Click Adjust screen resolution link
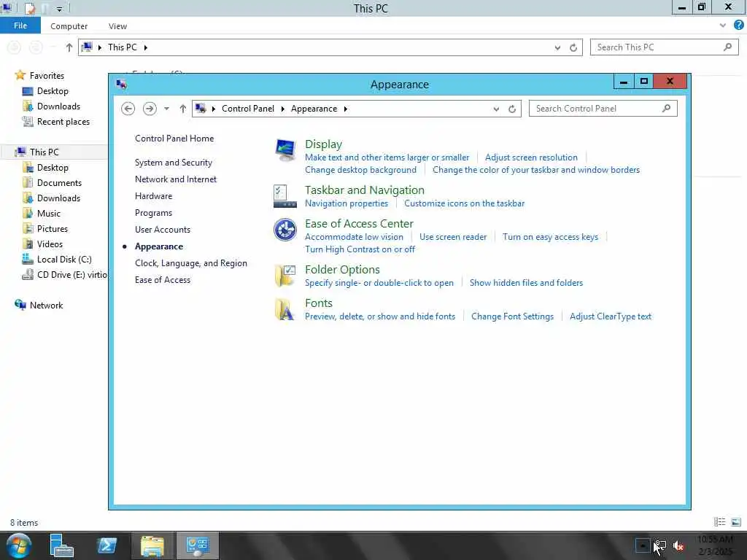Screen dimensions: 747x560 click(531, 157)
